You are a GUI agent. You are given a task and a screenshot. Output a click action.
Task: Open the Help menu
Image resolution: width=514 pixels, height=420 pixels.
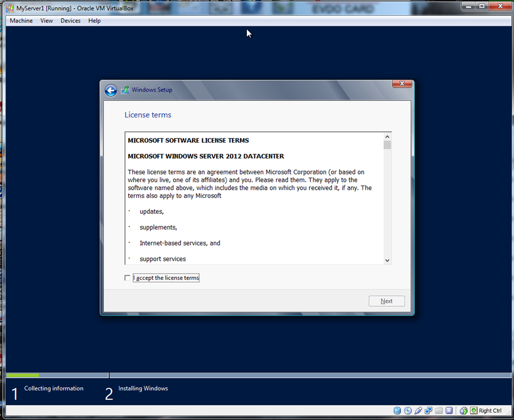coord(94,20)
